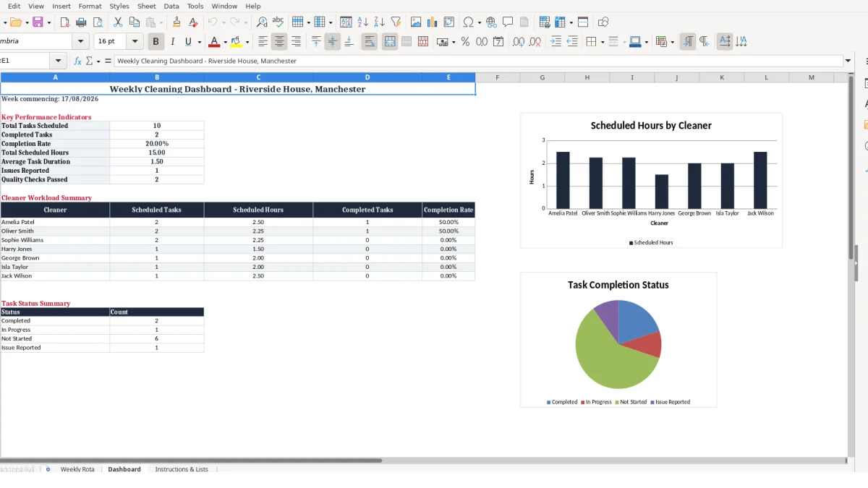Screen dimensions: 868x488
Task: Open the Format menu
Action: [x=90, y=6]
